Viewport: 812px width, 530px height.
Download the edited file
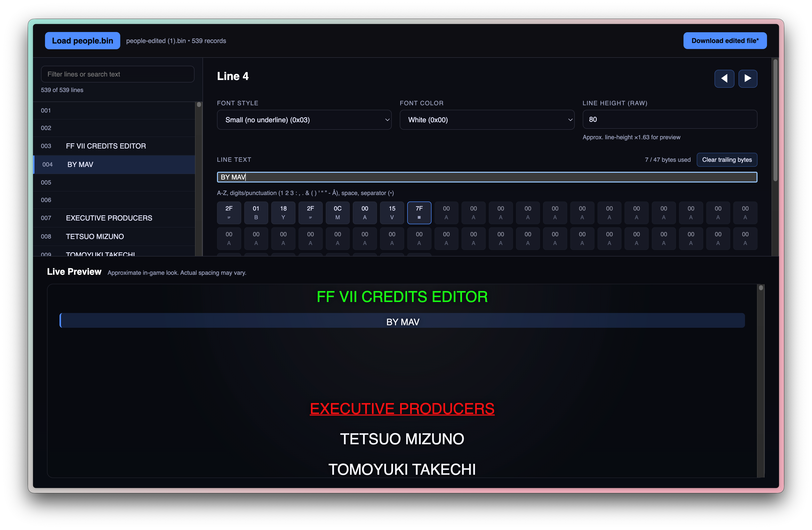725,40
